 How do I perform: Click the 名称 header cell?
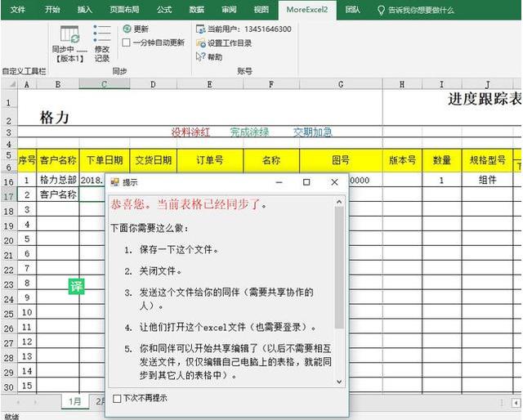271,160
